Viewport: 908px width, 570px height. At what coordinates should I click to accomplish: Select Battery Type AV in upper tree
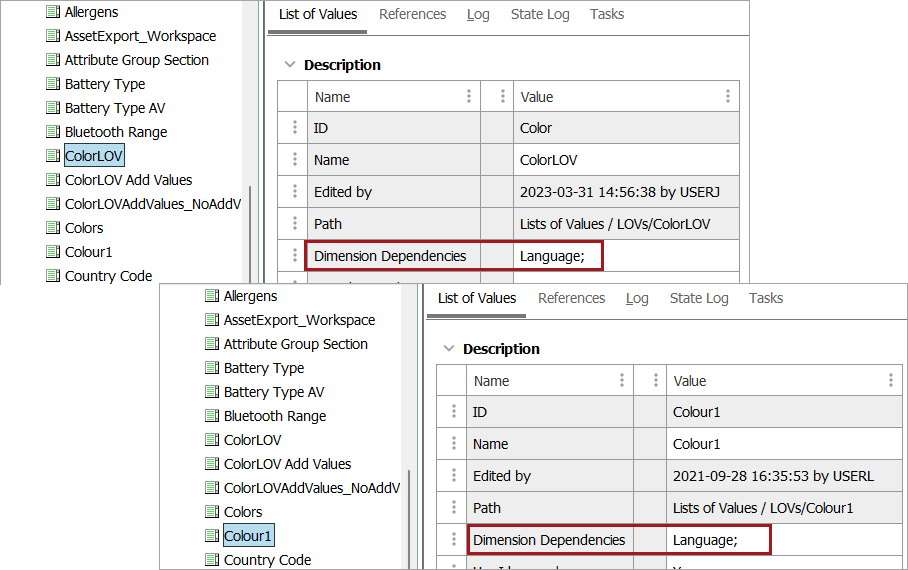tap(115, 108)
